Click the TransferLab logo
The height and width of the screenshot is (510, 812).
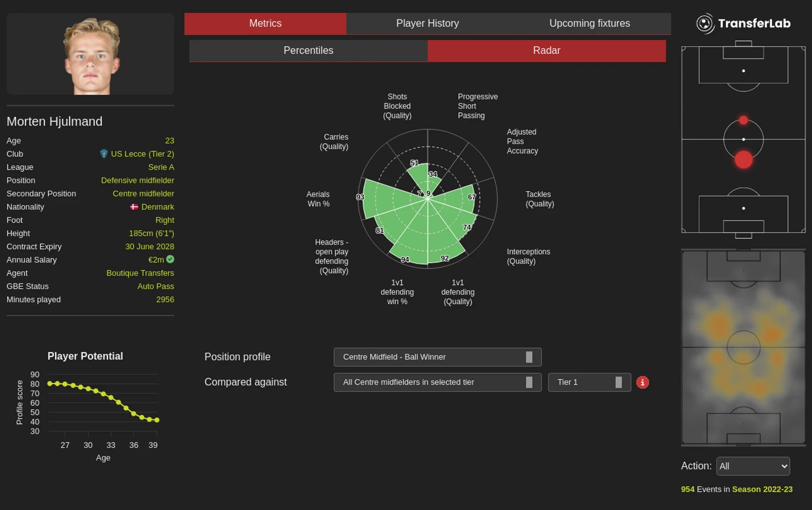(x=743, y=23)
